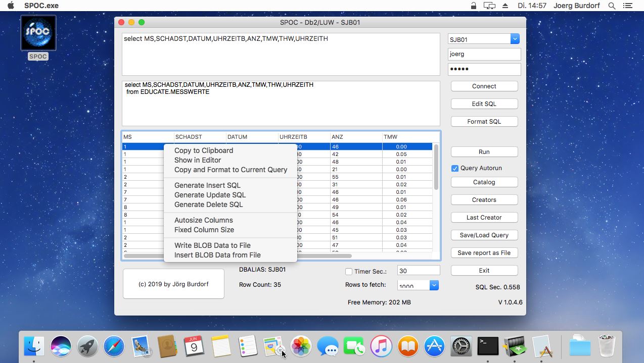
Task: Enable the Timer Sec. checkbox
Action: 348,272
